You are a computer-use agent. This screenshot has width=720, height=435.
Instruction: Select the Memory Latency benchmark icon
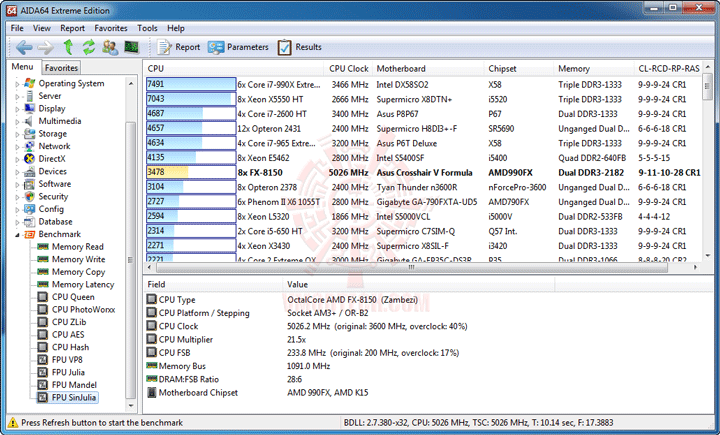pos(43,284)
